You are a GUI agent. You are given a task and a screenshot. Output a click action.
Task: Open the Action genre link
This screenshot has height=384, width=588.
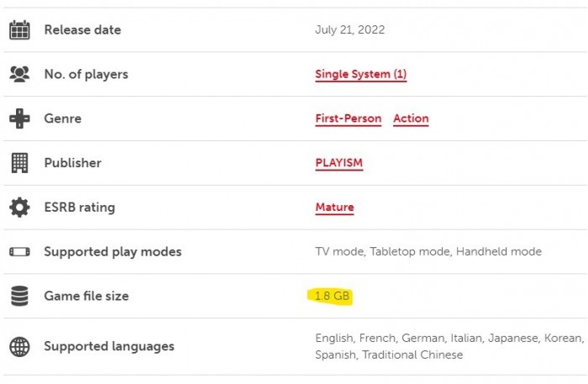[411, 118]
